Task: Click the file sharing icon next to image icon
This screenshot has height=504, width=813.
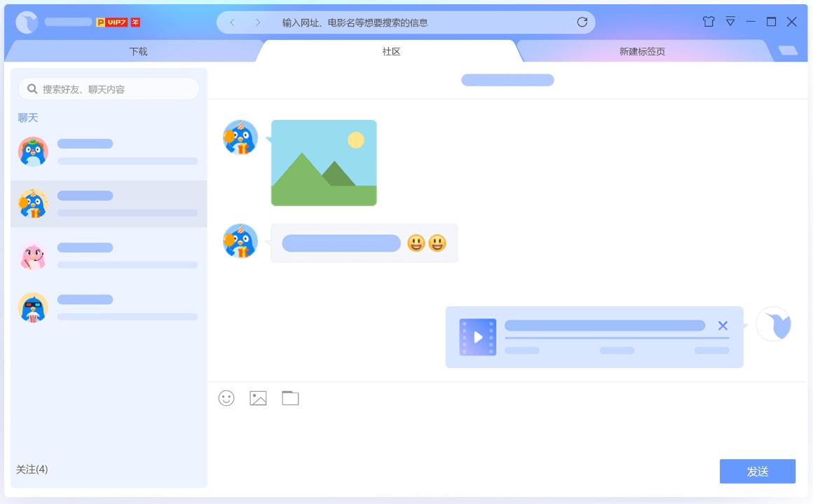Action: [291, 397]
